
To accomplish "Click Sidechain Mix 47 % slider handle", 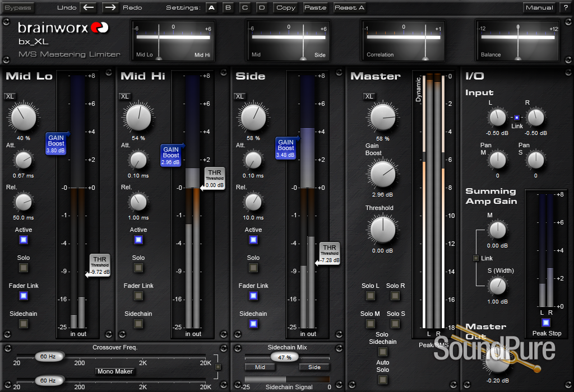I will point(284,357).
